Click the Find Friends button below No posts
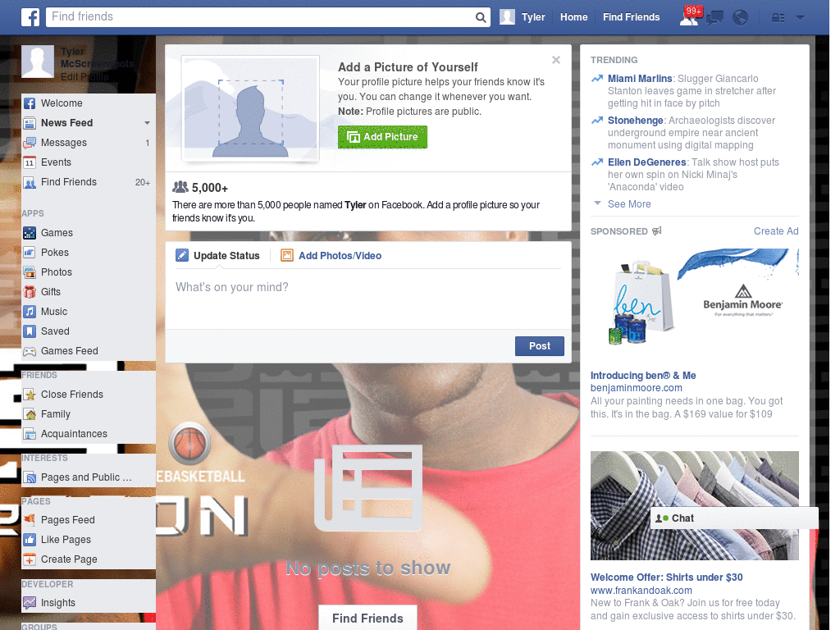The width and height of the screenshot is (840, 630). (367, 619)
